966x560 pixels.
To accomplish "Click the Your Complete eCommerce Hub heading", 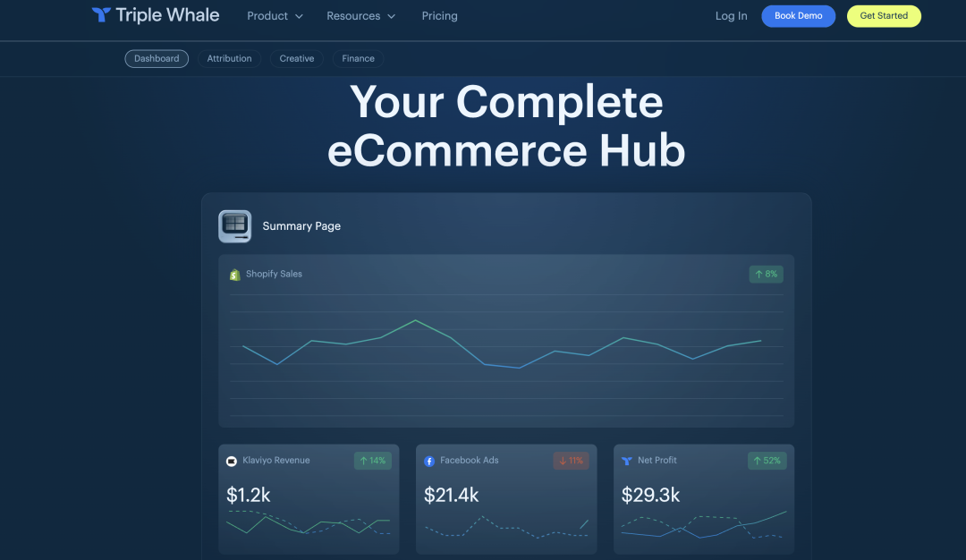I will (506, 126).
